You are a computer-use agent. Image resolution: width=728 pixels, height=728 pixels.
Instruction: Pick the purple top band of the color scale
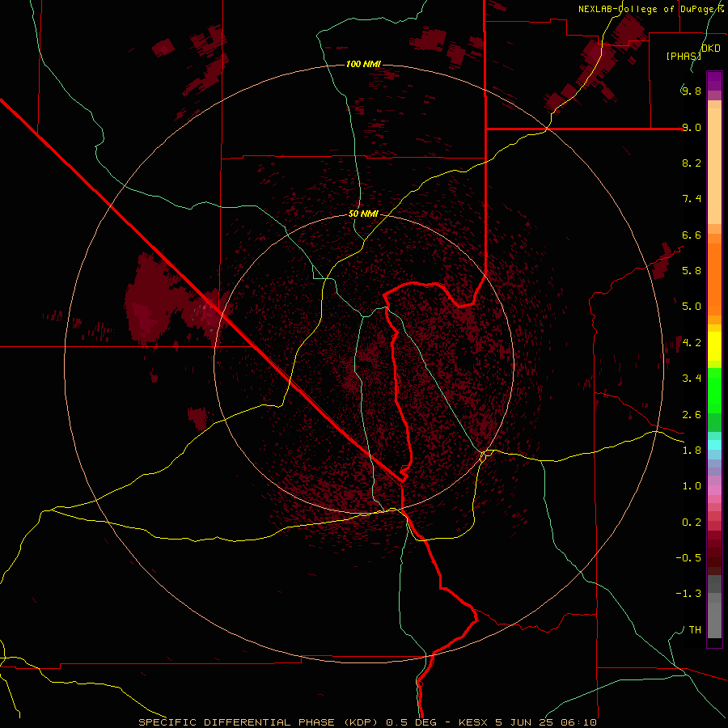(x=714, y=81)
